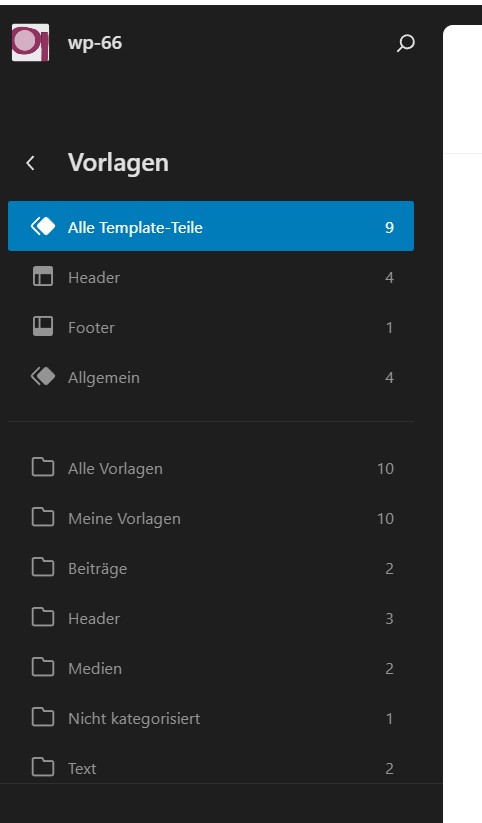Screen dimensions: 482x823
Task: Open the Footer template parts list
Action: [x=211, y=327]
